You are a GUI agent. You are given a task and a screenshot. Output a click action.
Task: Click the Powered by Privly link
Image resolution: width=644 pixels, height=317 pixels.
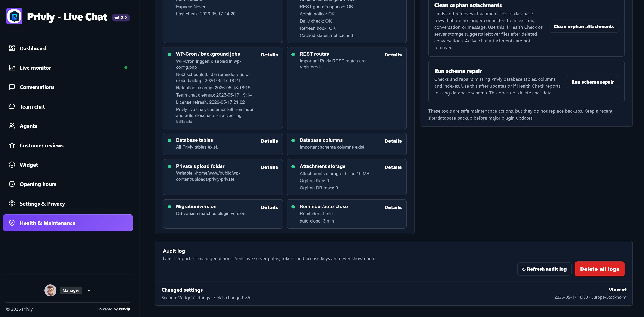pyautogui.click(x=113, y=309)
